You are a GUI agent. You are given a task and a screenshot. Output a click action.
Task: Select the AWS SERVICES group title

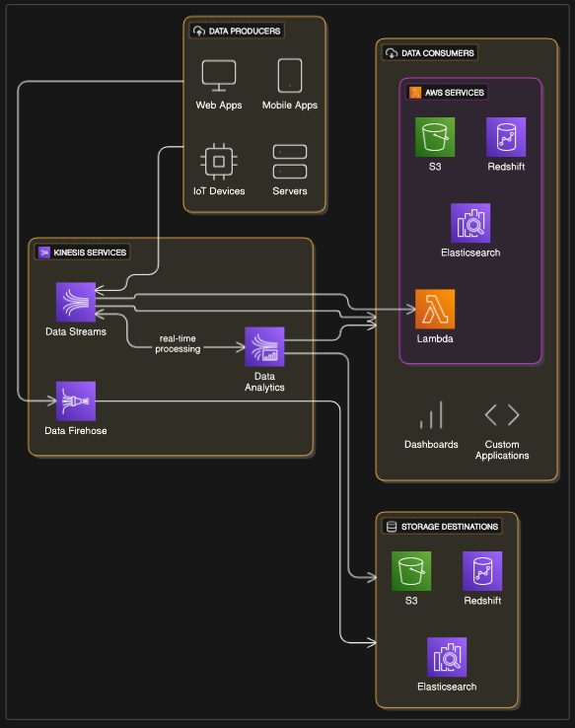point(455,93)
